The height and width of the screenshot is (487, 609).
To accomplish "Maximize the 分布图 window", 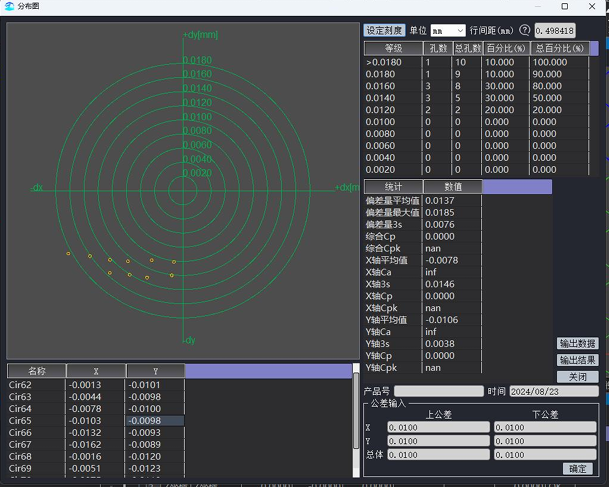I will point(564,6).
